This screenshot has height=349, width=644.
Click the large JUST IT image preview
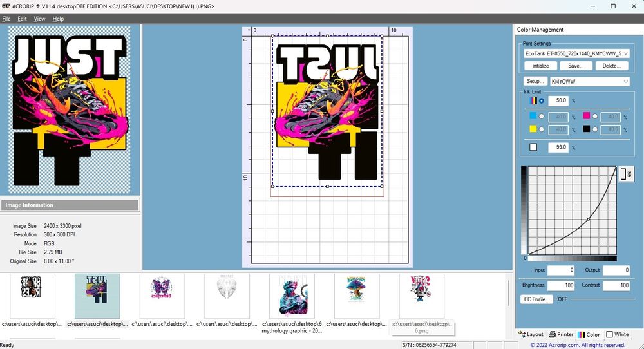coord(70,109)
